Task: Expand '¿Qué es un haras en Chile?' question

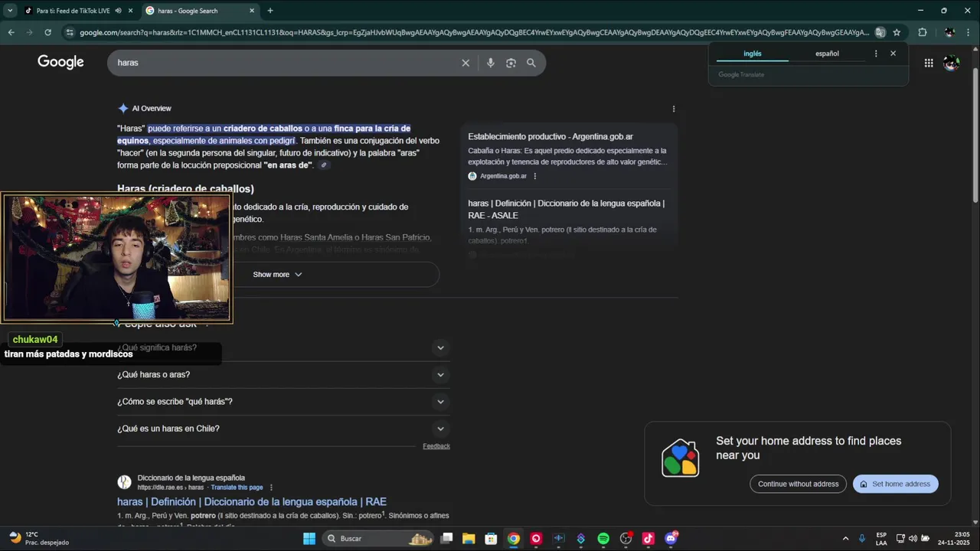Action: point(283,429)
